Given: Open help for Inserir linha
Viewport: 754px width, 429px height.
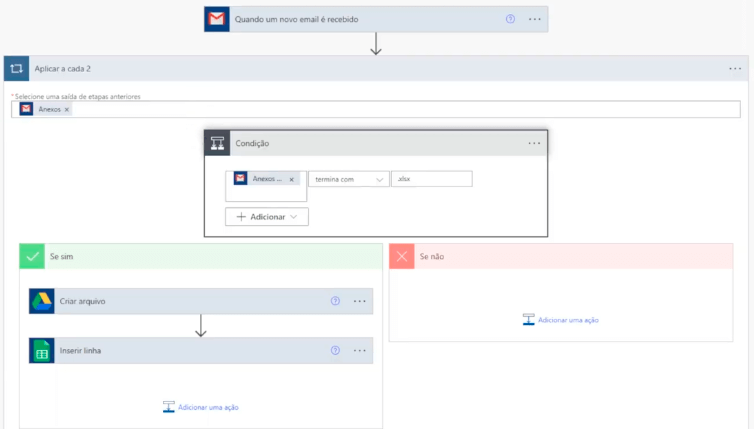Looking at the screenshot, I should (335, 351).
